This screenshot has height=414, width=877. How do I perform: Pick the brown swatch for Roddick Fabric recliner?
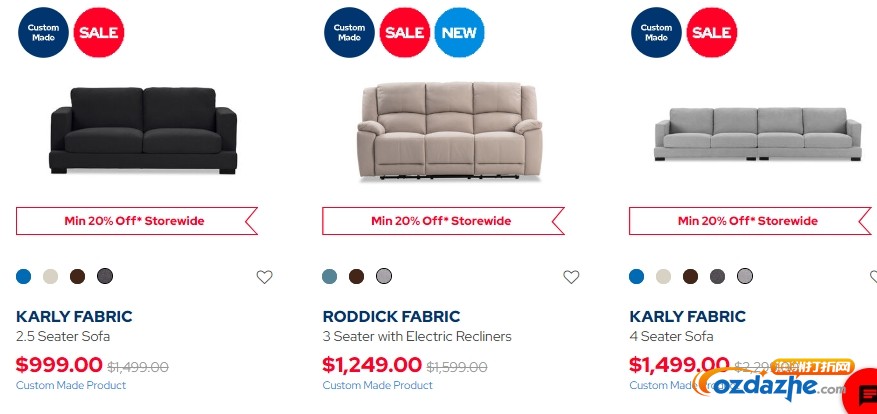click(356, 276)
